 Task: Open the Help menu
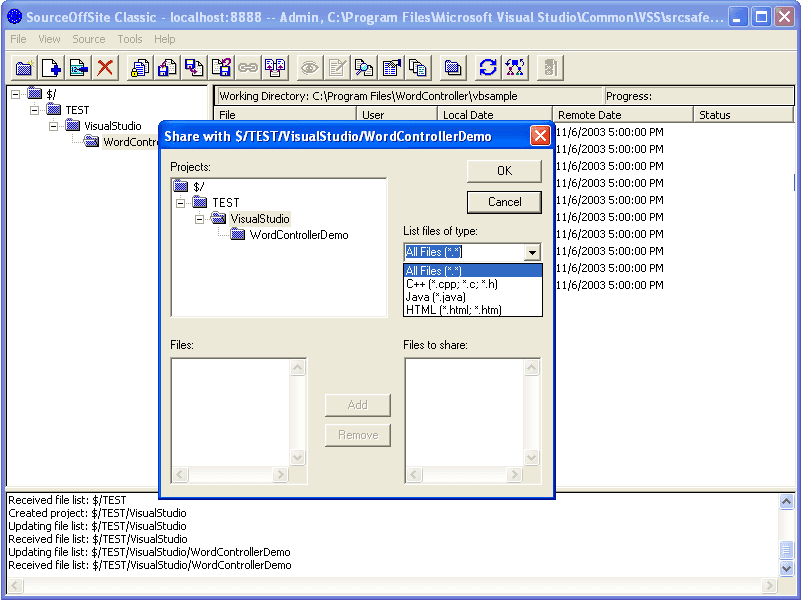[165, 39]
